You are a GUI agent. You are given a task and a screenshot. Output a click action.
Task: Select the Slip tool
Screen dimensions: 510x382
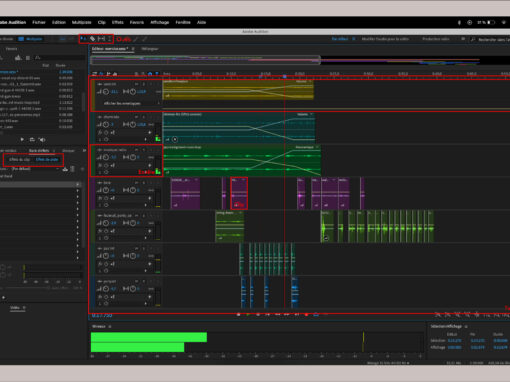tap(101, 39)
